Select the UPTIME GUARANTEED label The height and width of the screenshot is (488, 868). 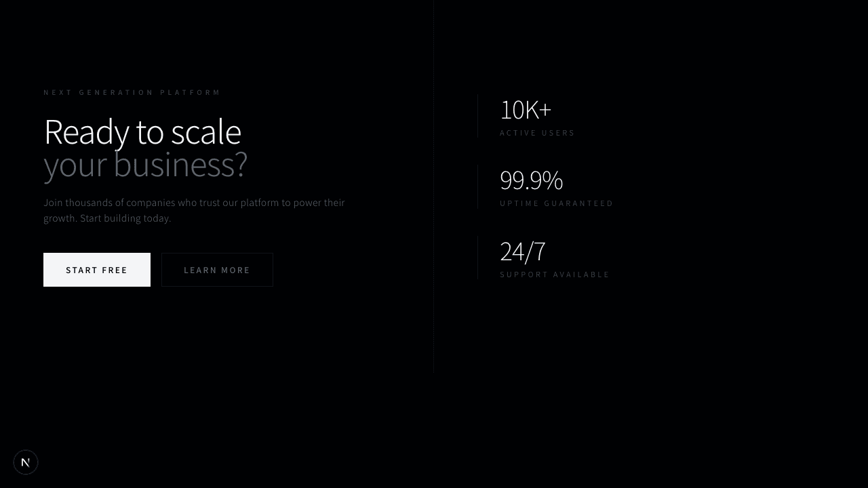pyautogui.click(x=556, y=203)
